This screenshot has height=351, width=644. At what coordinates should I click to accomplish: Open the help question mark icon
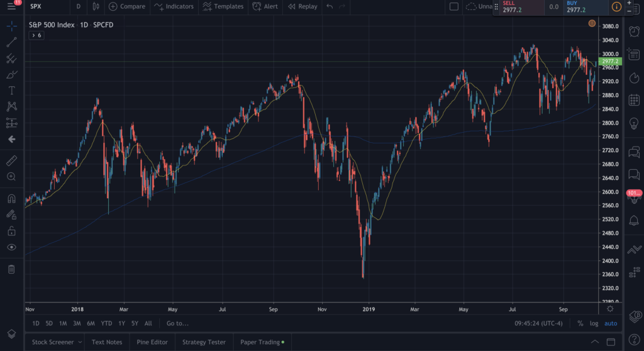[x=634, y=340]
